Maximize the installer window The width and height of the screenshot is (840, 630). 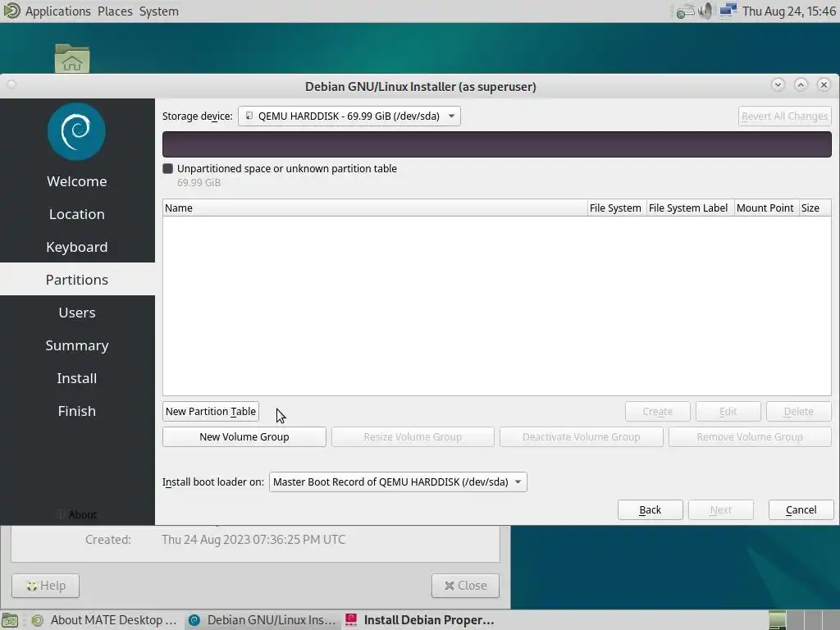[801, 84]
